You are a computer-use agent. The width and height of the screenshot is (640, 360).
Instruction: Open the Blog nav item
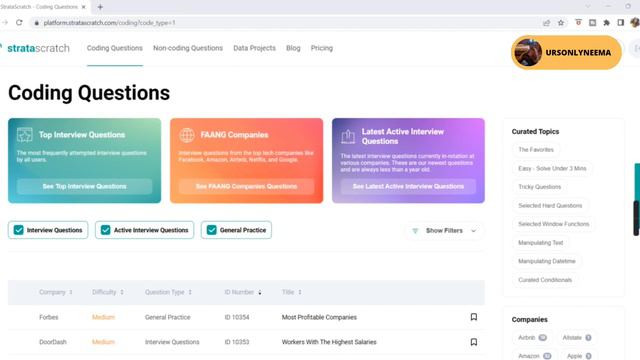pyautogui.click(x=293, y=48)
